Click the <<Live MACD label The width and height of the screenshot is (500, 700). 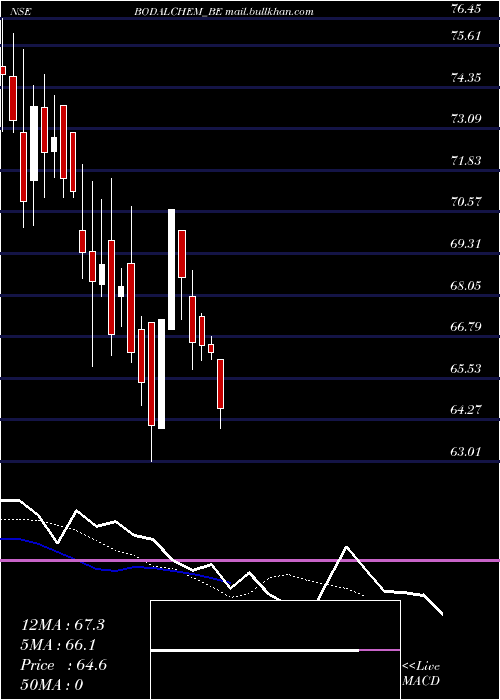point(421,673)
